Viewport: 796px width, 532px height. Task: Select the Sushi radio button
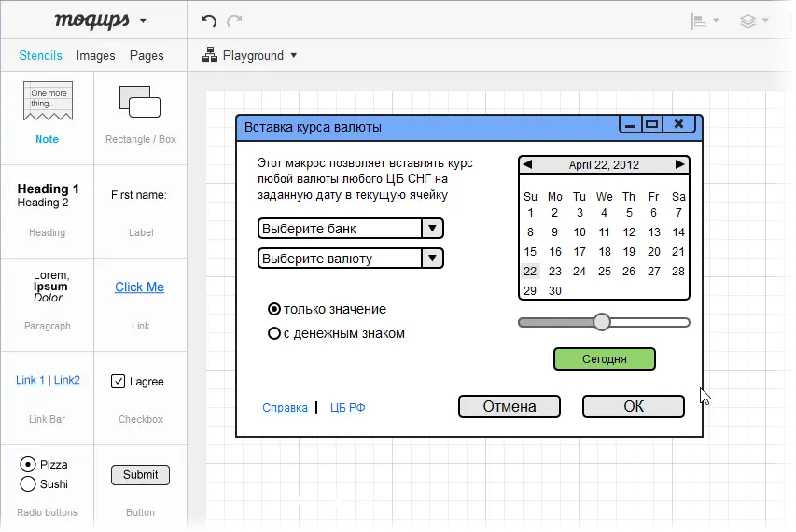(28, 484)
